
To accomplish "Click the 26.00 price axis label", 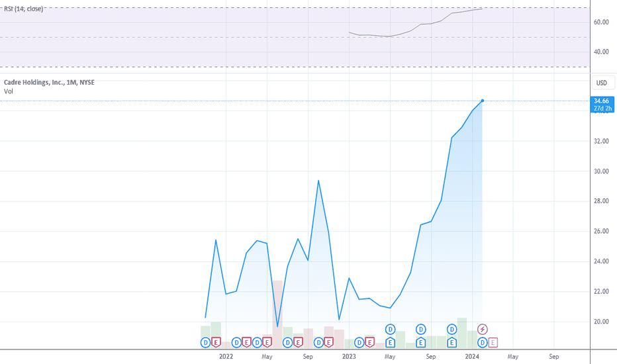I will coord(601,231).
